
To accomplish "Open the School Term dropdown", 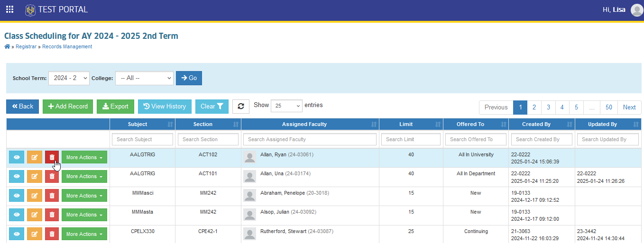I will click(x=69, y=78).
